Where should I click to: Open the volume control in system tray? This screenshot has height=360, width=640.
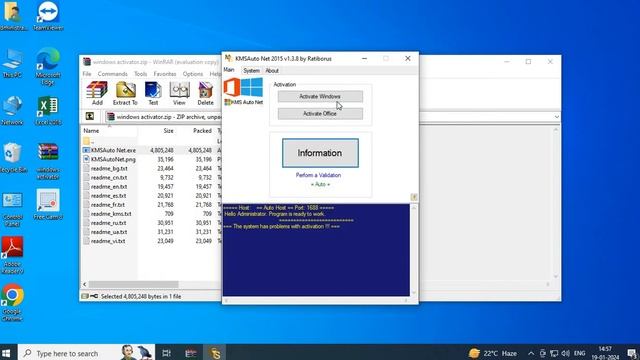point(565,353)
